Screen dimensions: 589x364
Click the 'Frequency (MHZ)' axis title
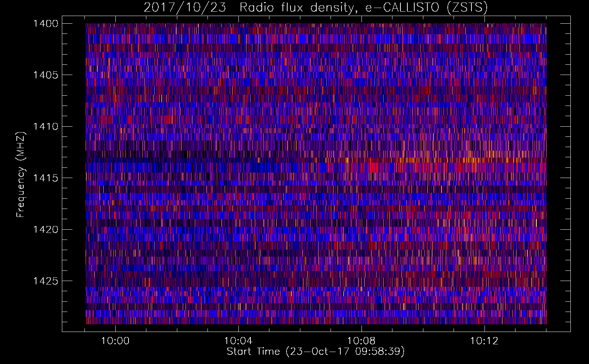point(21,175)
